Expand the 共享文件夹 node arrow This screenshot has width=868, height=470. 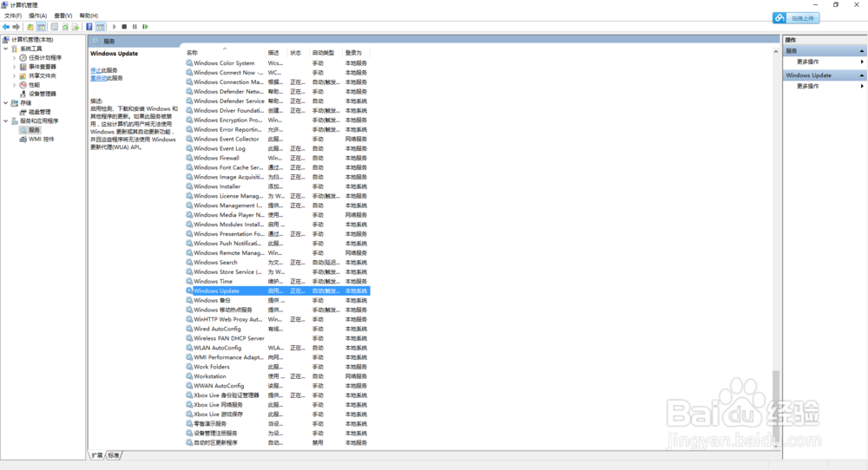(15, 75)
